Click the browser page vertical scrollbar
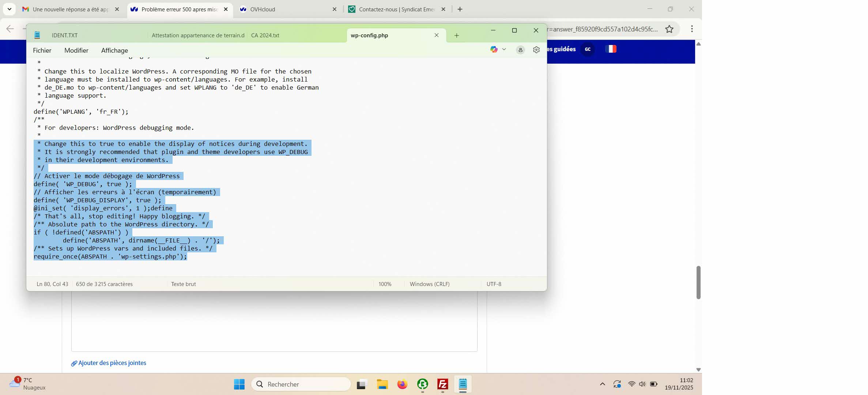This screenshot has height=395, width=868. click(x=698, y=282)
